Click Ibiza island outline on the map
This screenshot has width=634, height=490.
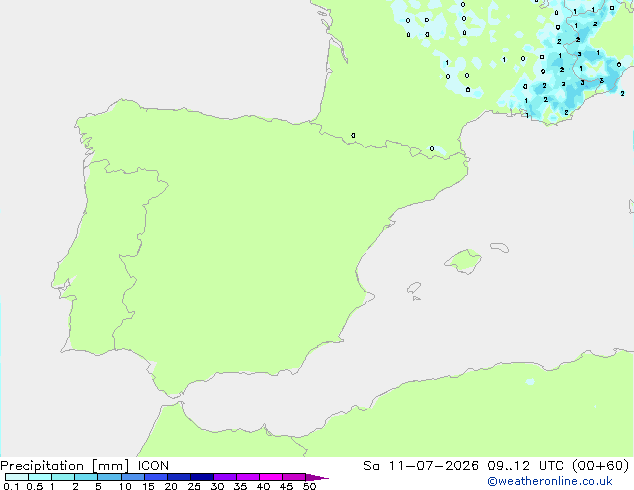pos(414,288)
